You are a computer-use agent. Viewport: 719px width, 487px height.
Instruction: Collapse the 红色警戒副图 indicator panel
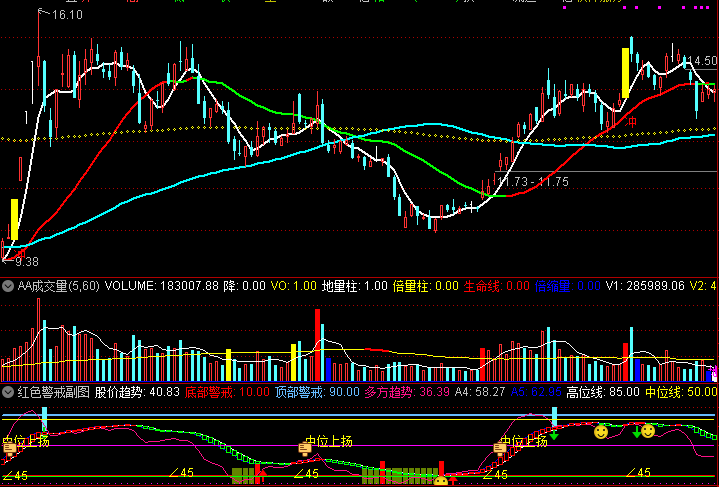point(7,392)
